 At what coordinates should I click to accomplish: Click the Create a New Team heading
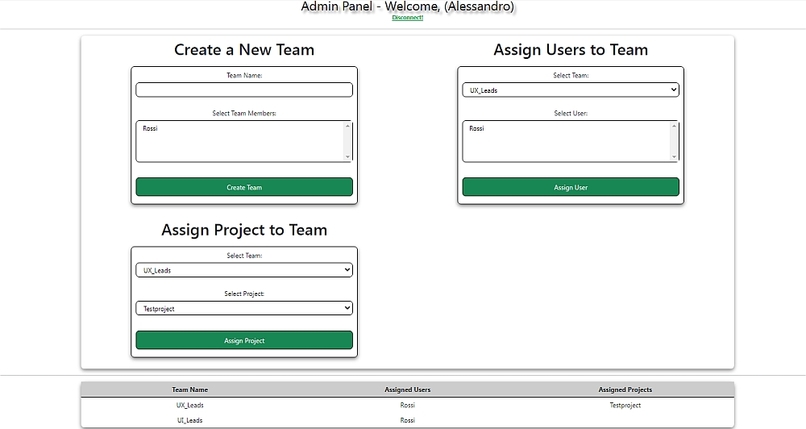click(244, 50)
